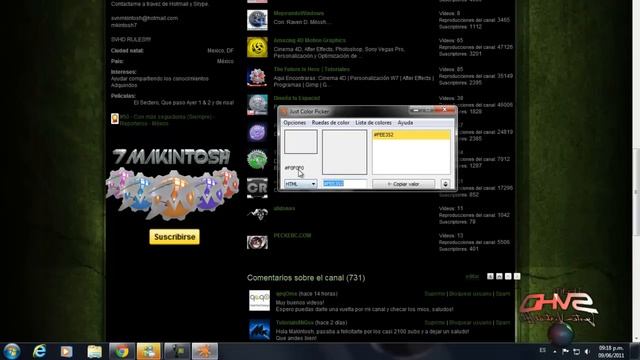Click the first comment pagination icon

click(490, 276)
